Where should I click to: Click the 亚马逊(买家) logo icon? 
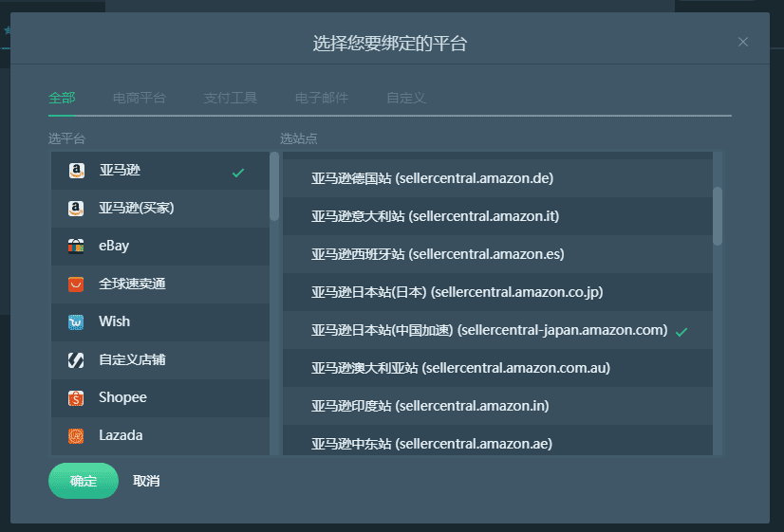[x=76, y=209]
